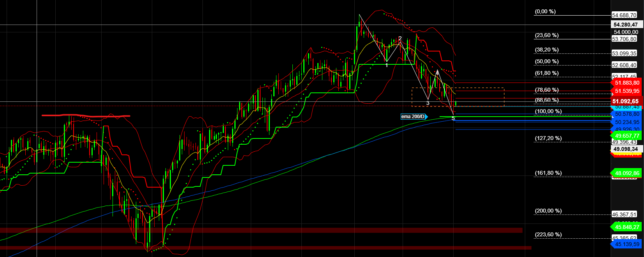This screenshot has width=644, height=257.
Task: Select the (23,60 %) Fibonacci level label
Action: 547,35
